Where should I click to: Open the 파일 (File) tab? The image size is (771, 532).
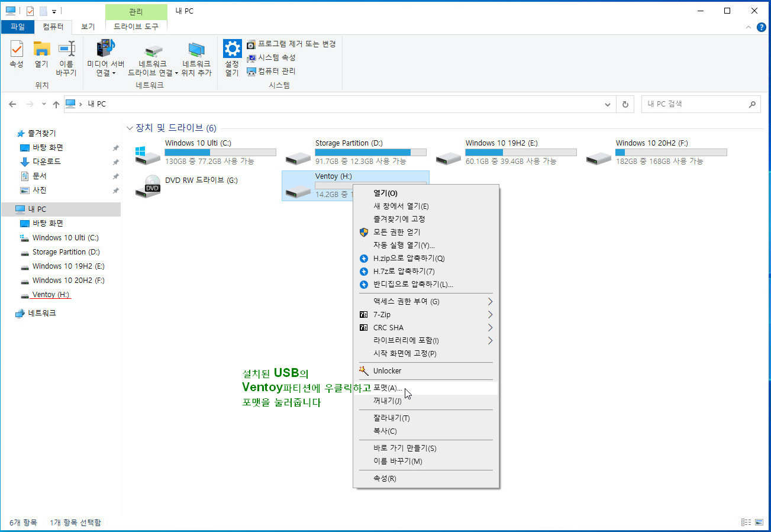18,27
